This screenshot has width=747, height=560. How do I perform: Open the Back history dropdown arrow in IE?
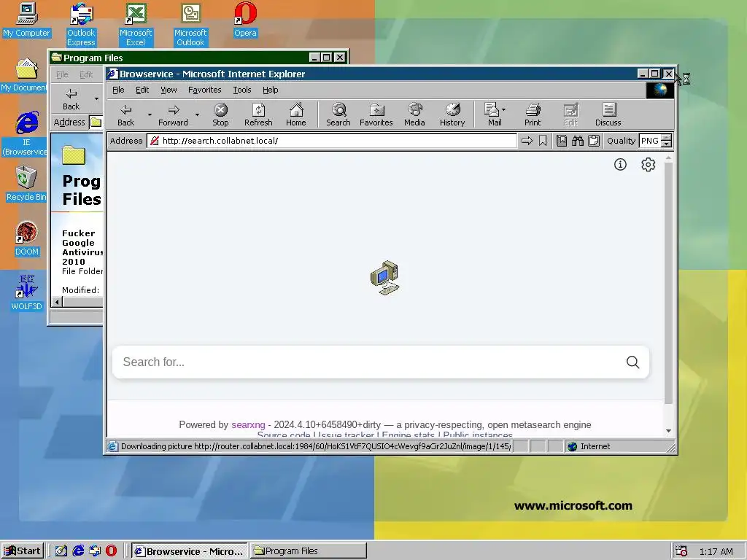click(x=150, y=114)
